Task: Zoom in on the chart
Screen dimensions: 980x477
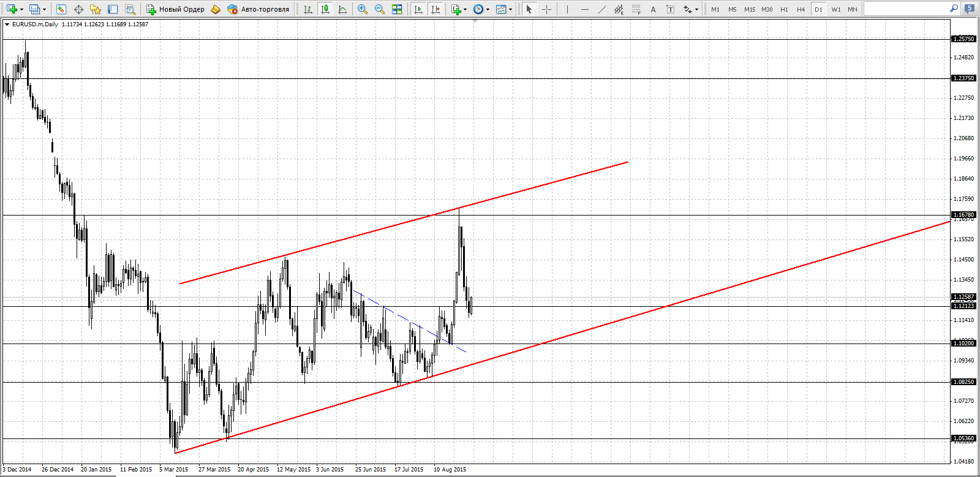Action: pyautogui.click(x=363, y=9)
